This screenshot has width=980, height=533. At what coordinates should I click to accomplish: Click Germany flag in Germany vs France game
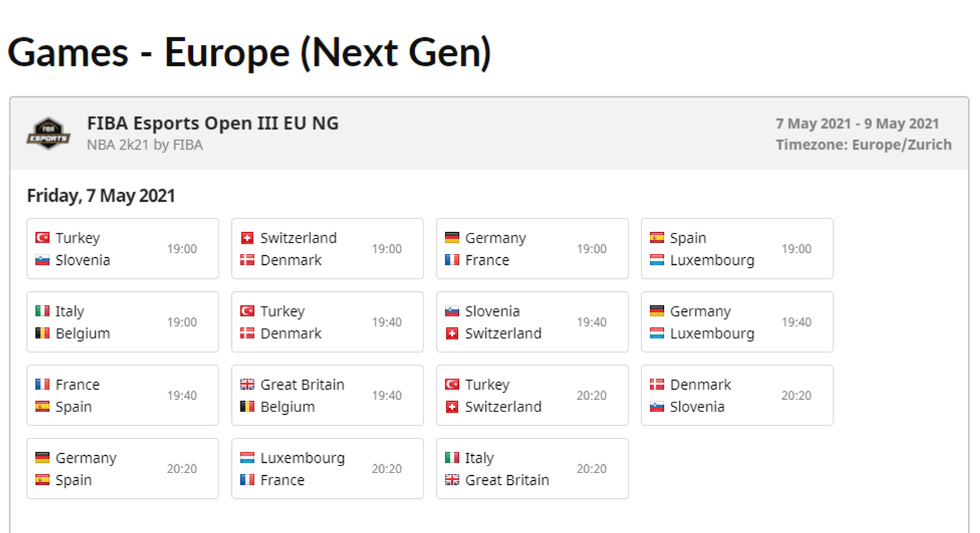tap(452, 238)
